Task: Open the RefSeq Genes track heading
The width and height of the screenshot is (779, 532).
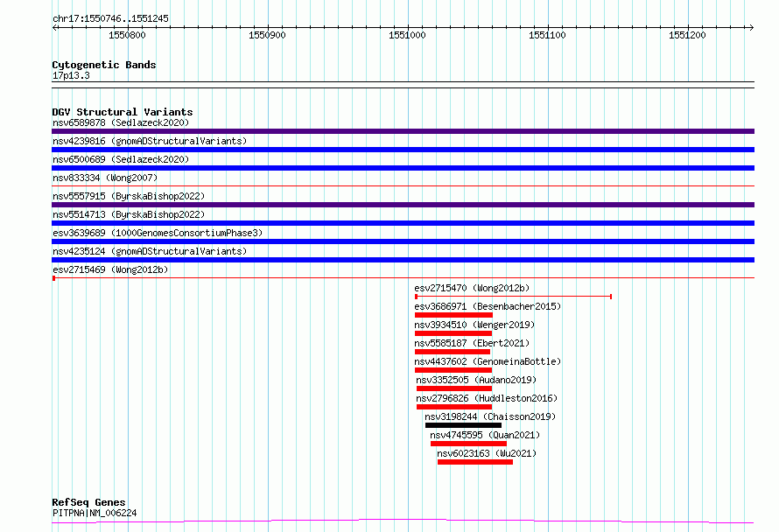Action: pos(88,502)
